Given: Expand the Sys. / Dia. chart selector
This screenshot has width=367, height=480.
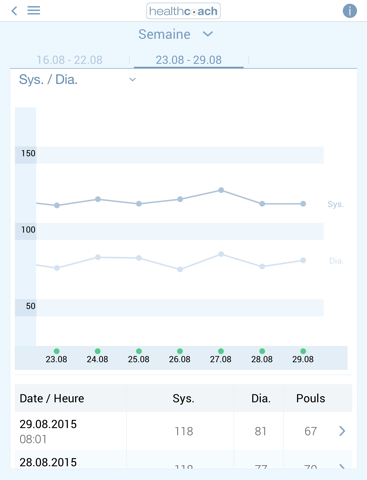Looking at the screenshot, I should coord(77,80).
